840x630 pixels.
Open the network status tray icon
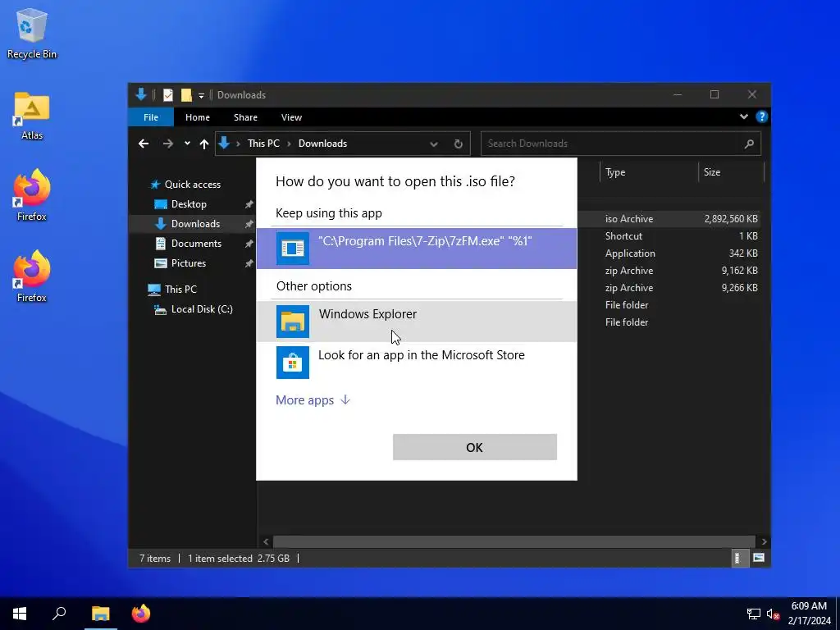point(754,614)
